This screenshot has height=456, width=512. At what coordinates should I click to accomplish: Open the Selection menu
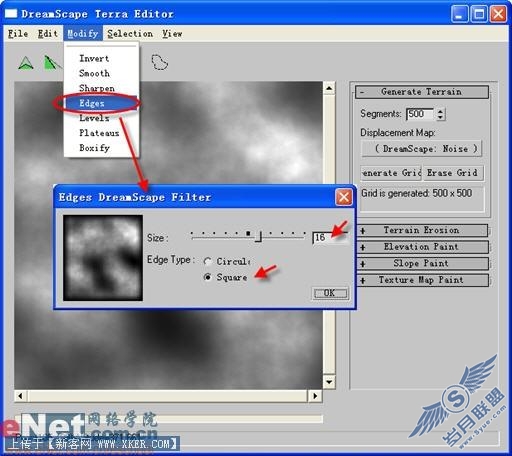tap(130, 34)
